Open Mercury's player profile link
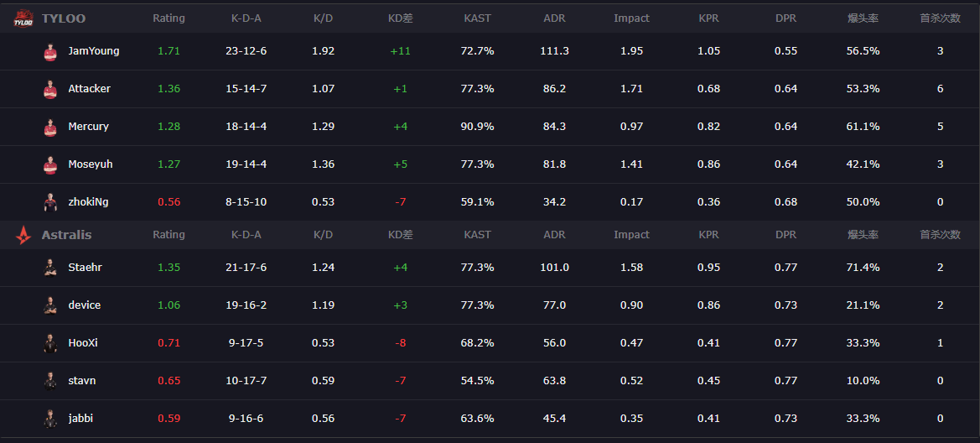This screenshot has width=980, height=443. click(88, 127)
